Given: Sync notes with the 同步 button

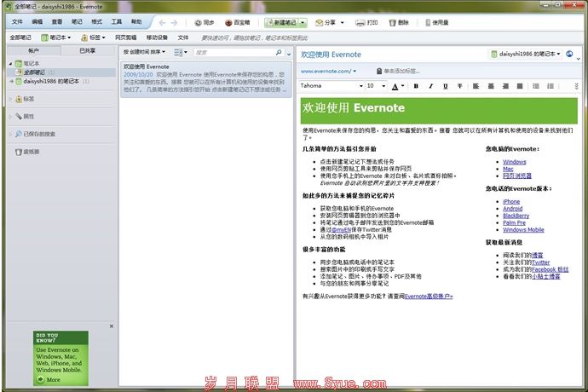Looking at the screenshot, I should 204,23.
